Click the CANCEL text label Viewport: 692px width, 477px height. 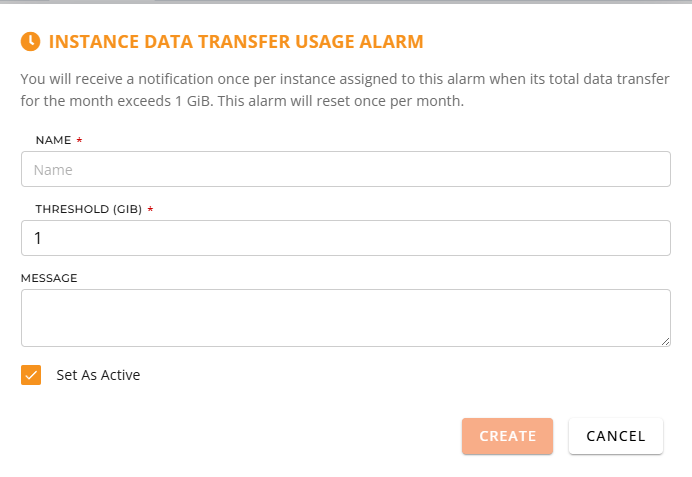(x=616, y=436)
